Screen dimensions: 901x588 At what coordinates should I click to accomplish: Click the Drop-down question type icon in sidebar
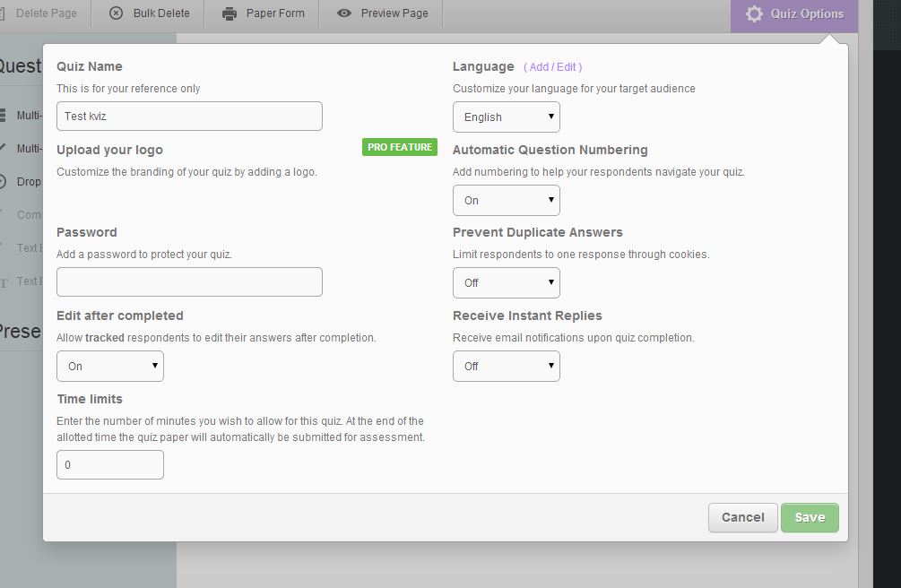(x=4, y=181)
